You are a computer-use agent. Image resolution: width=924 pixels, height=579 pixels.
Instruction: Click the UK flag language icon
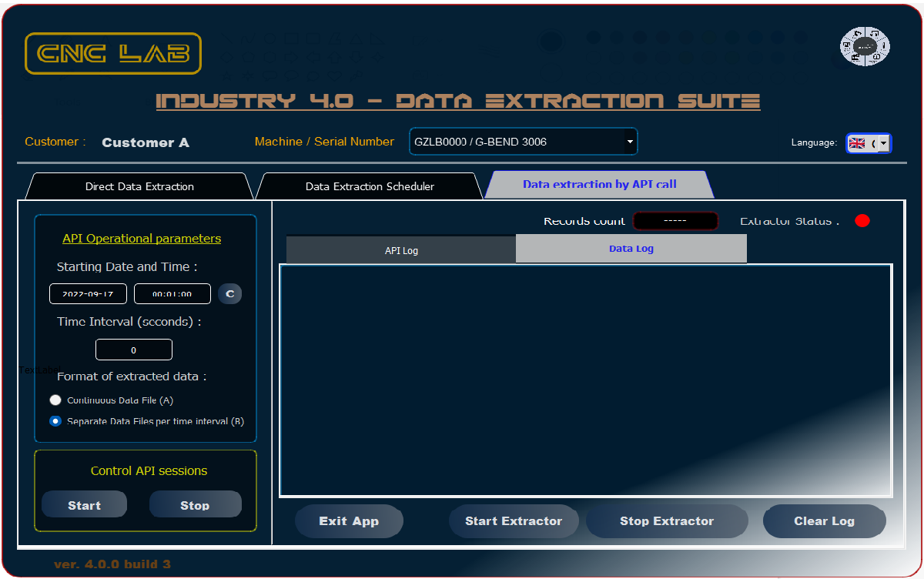click(x=857, y=143)
